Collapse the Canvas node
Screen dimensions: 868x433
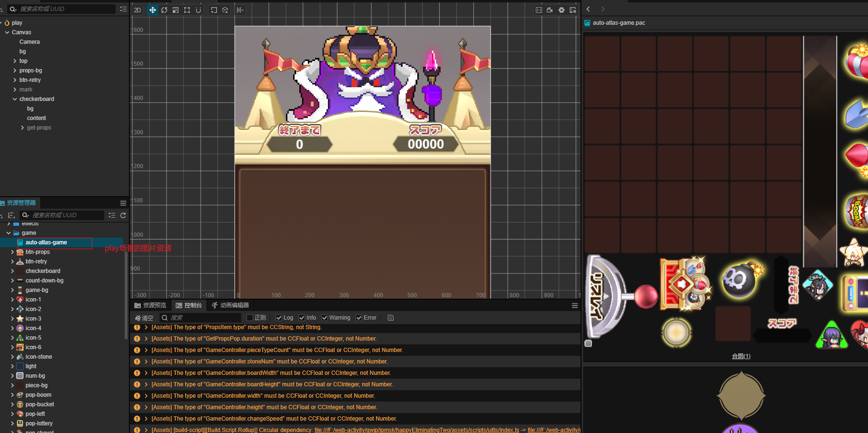7,32
